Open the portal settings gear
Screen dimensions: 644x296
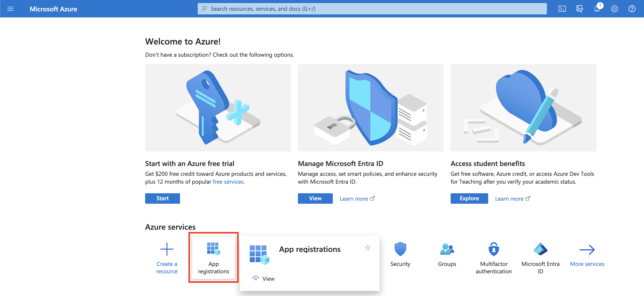coord(615,9)
